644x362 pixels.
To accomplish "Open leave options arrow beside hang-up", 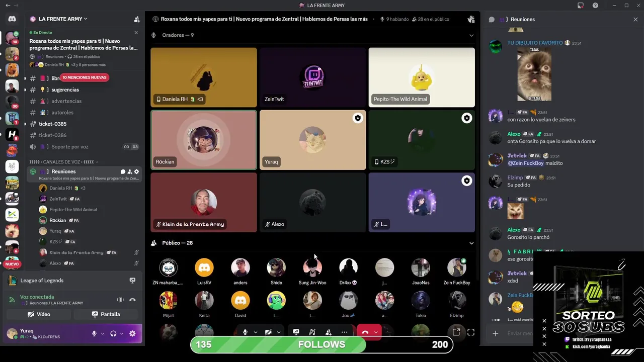I will [376, 332].
